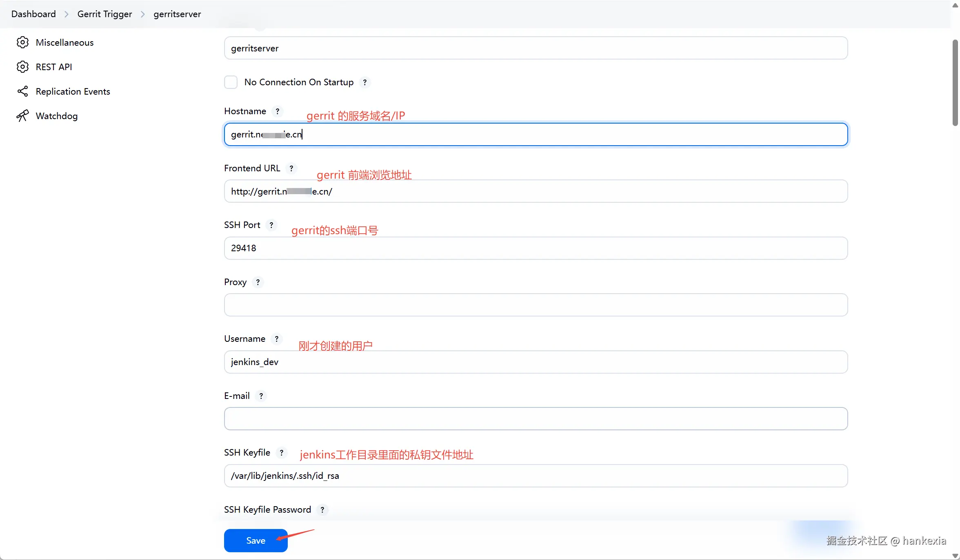This screenshot has width=960, height=560.
Task: Click the Watchdog telescope icon
Action: coord(22,116)
